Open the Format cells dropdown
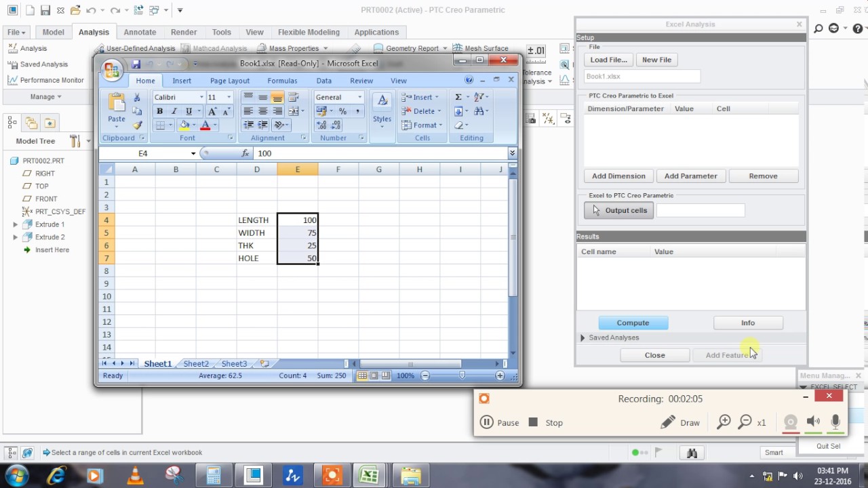This screenshot has height=488, width=868. [421, 125]
